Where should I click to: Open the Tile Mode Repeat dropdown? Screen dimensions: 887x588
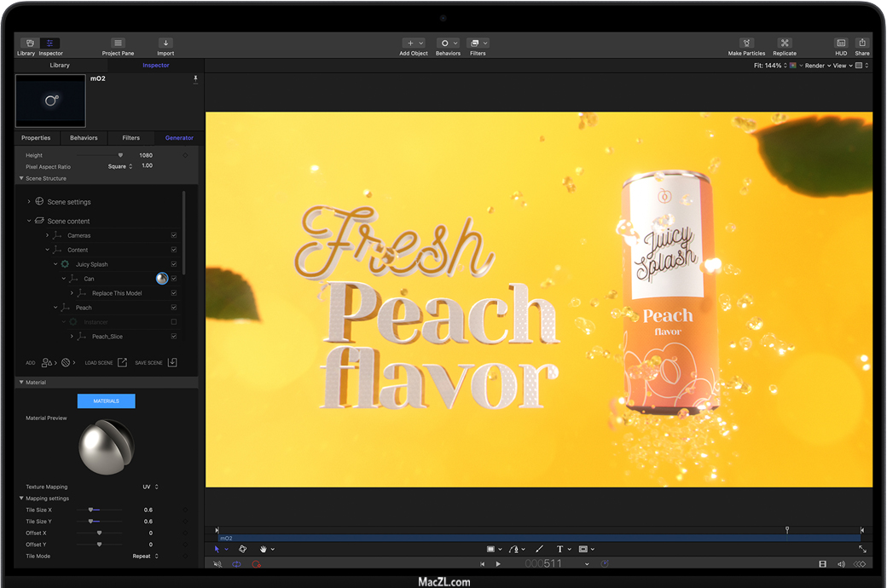tap(146, 556)
